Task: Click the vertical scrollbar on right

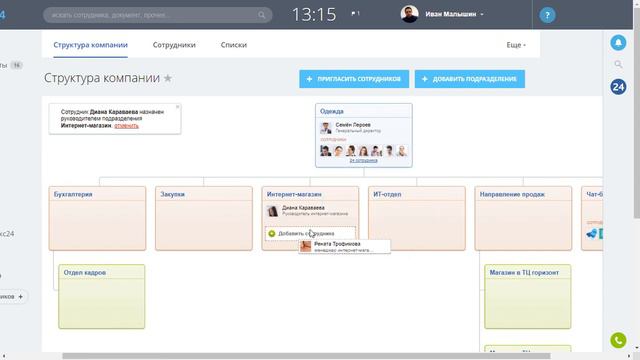Action: (637, 114)
